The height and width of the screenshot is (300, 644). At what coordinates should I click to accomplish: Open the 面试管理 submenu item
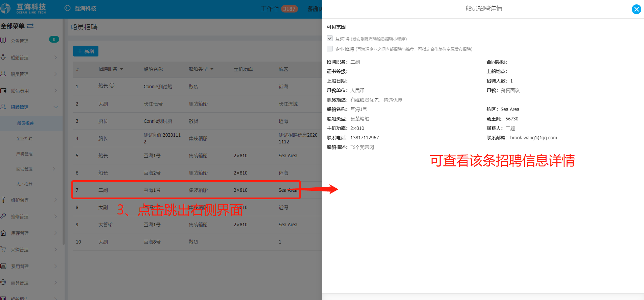[24, 169]
